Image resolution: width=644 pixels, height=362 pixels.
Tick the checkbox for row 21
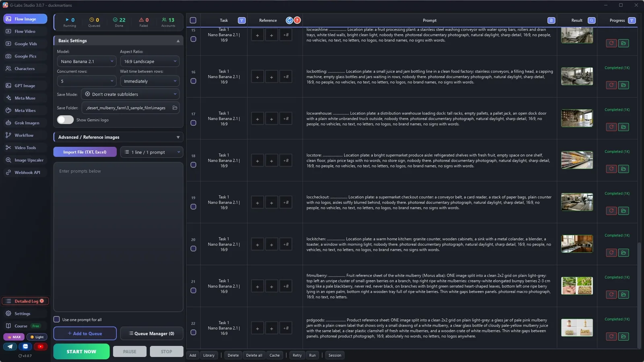pyautogui.click(x=193, y=290)
